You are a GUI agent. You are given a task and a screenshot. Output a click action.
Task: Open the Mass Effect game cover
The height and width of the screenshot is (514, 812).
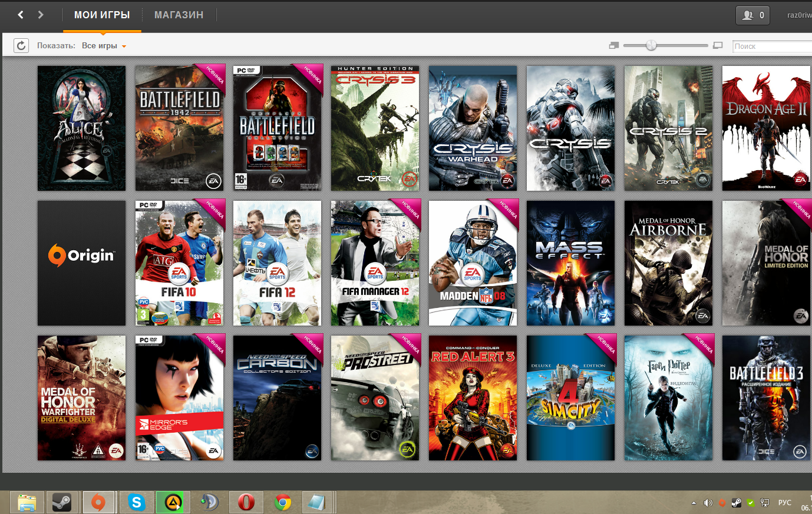tap(570, 263)
